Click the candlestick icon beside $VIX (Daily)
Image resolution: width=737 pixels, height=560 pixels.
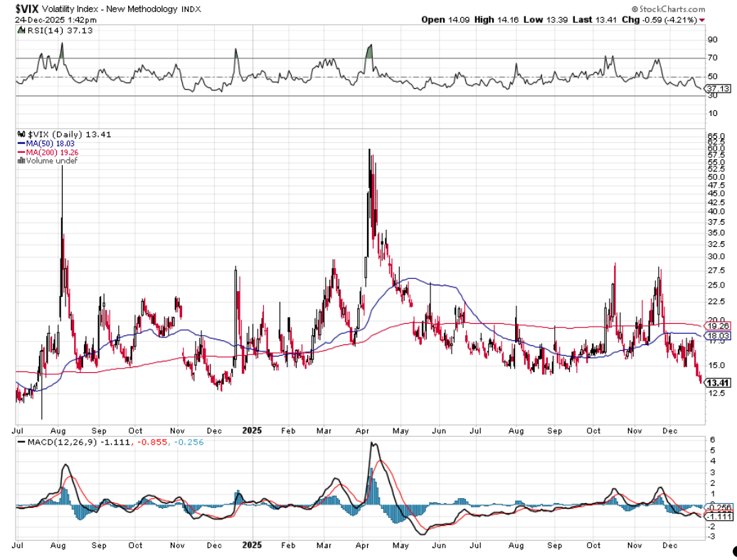(x=20, y=134)
